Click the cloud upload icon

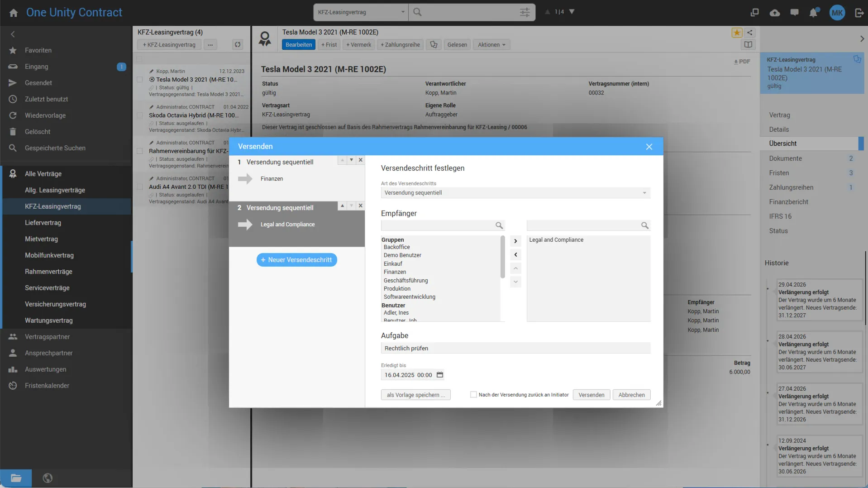click(775, 13)
